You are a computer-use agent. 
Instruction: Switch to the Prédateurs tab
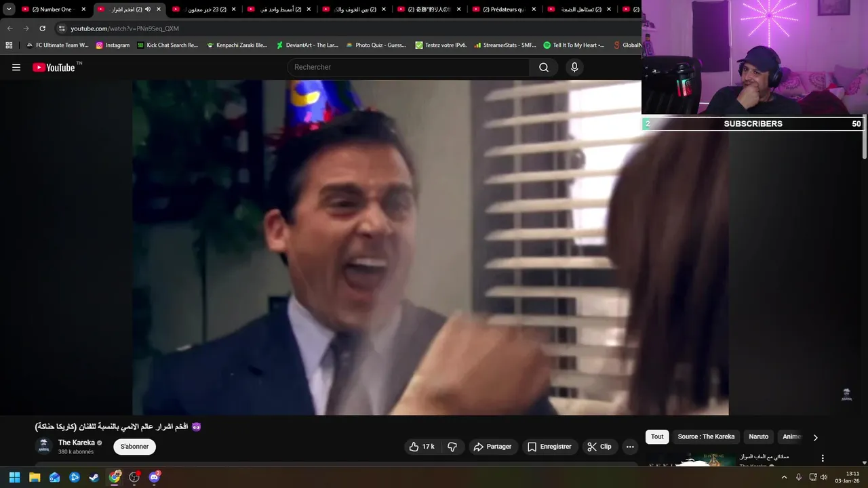click(503, 9)
